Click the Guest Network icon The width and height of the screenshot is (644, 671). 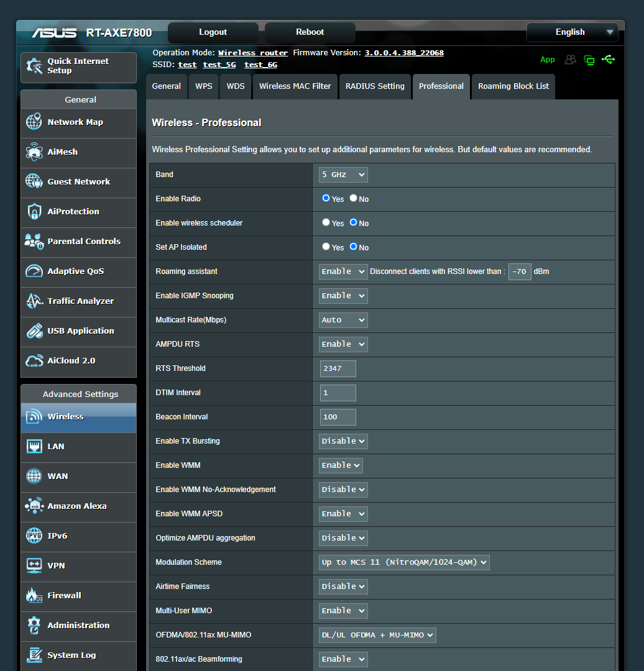tap(34, 181)
